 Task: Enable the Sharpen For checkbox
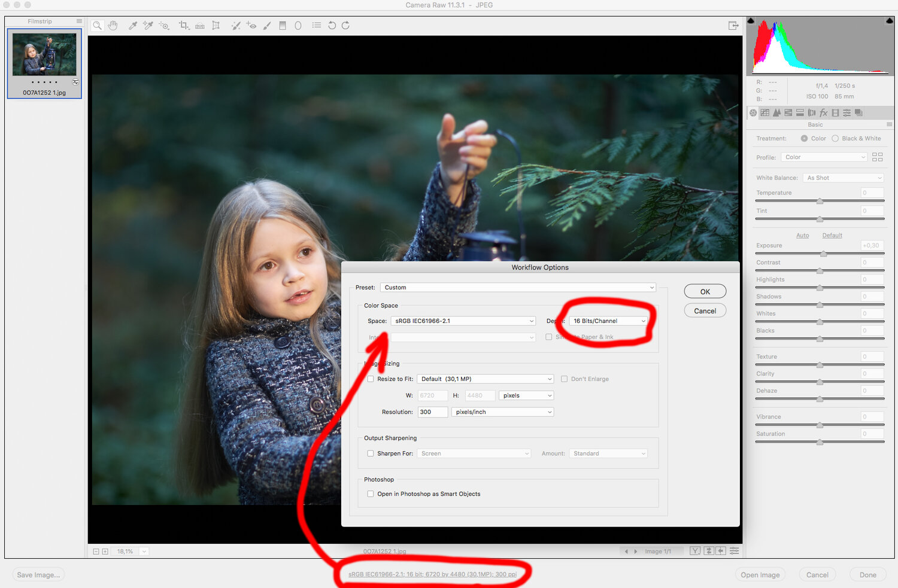pyautogui.click(x=371, y=453)
